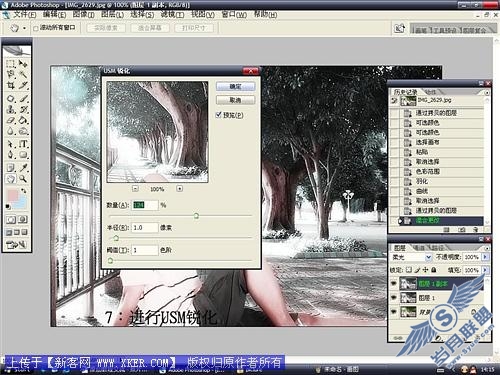
Task: Open the File Browser icon in options bar
Action: (x=399, y=28)
